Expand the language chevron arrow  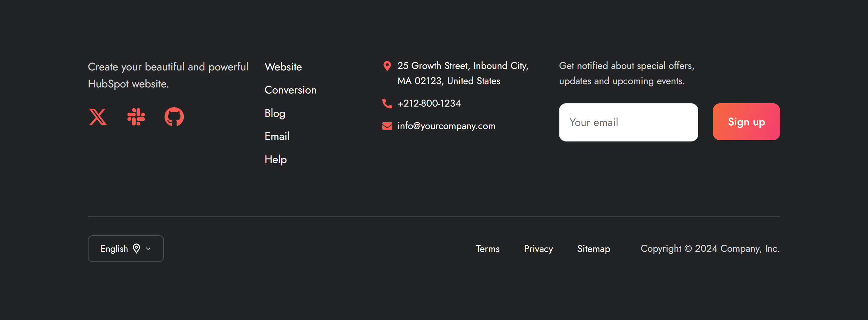(148, 249)
